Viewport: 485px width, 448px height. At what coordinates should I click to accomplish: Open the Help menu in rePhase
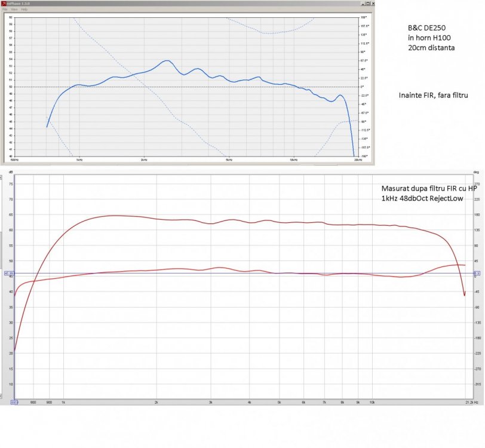24,10
